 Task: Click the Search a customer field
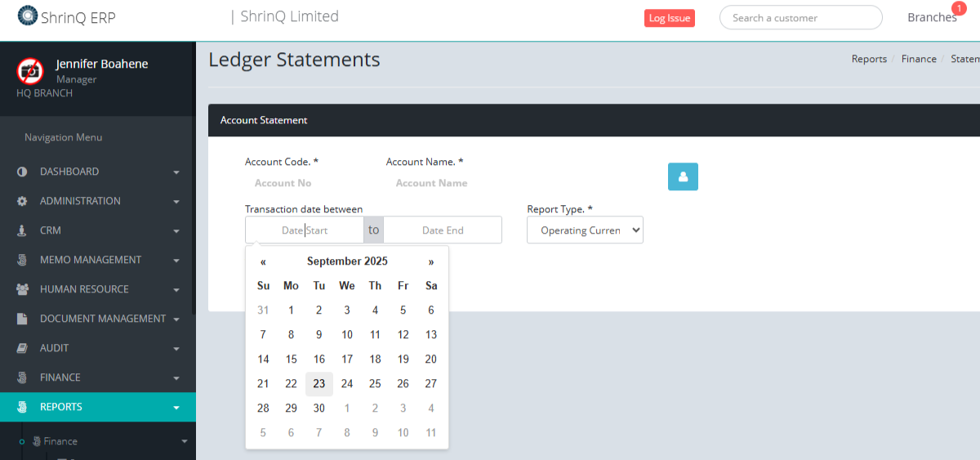tap(800, 18)
